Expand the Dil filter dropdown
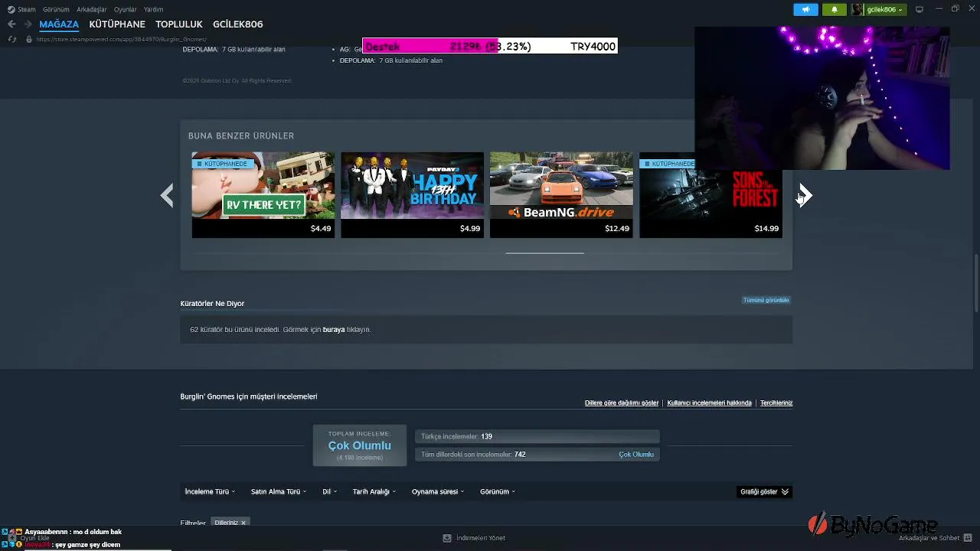 coord(329,492)
